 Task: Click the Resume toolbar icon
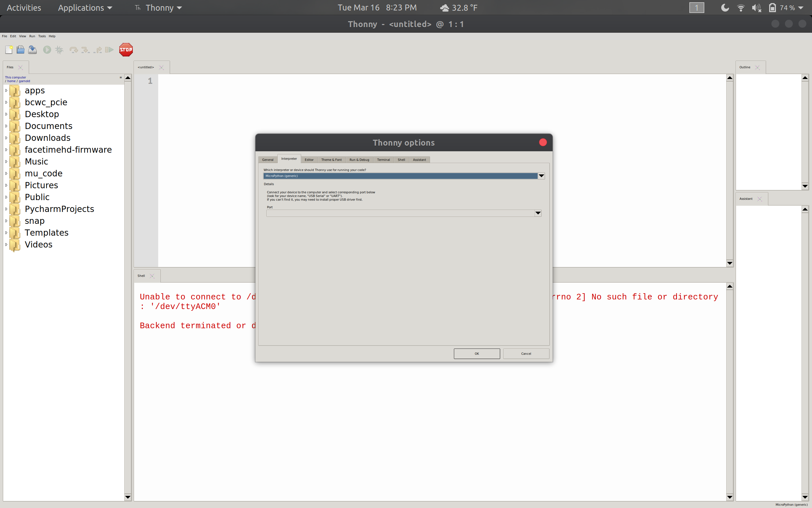pos(109,50)
